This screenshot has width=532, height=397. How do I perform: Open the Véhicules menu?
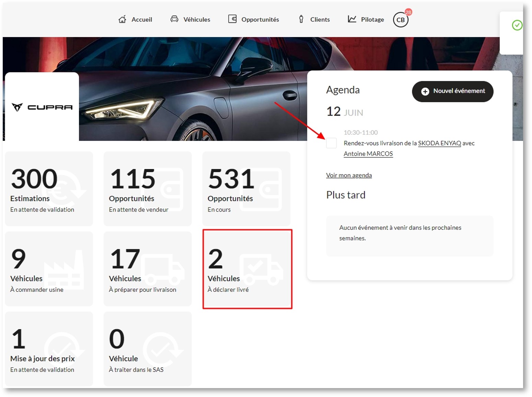(190, 20)
